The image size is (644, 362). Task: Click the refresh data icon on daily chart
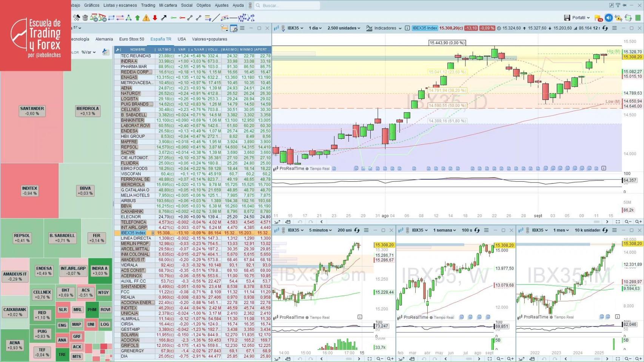tap(605, 28)
